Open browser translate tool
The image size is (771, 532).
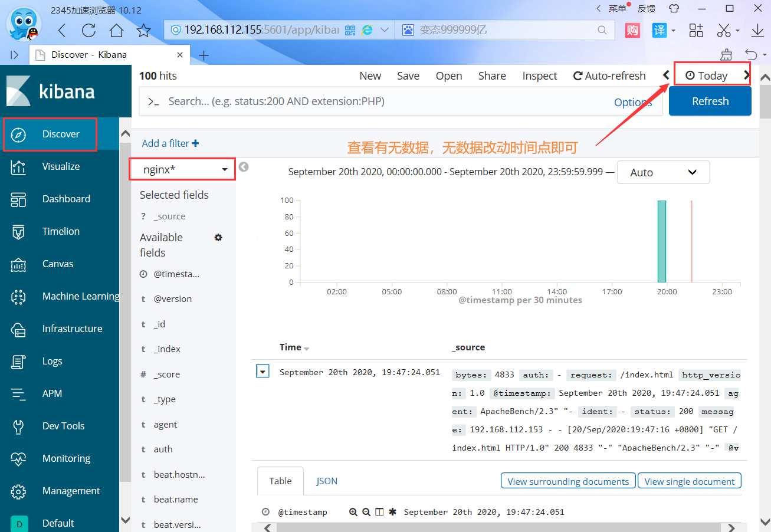point(659,29)
